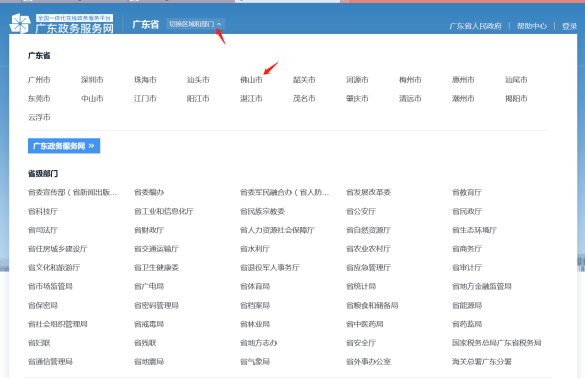This screenshot has height=379, width=585.
Task: Open 省公安厅 department
Action: (361, 212)
